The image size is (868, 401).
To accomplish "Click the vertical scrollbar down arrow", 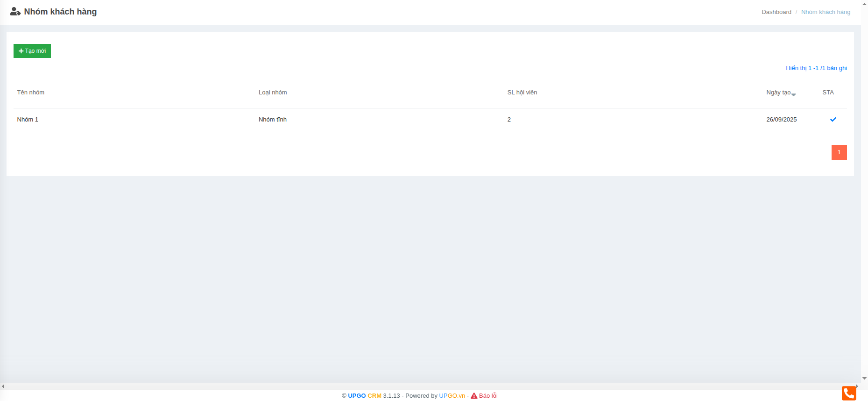I will [x=864, y=379].
